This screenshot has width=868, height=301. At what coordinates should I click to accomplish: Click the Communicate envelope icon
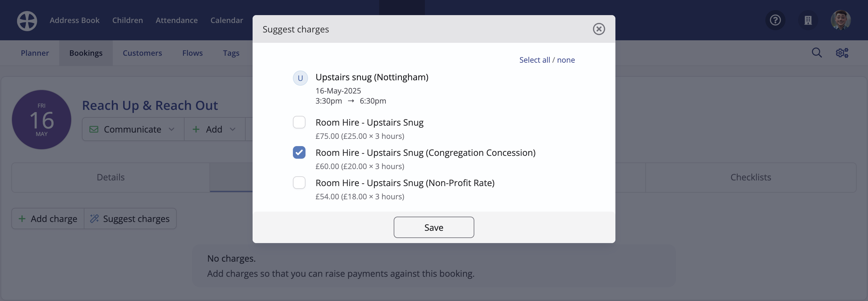coord(94,129)
